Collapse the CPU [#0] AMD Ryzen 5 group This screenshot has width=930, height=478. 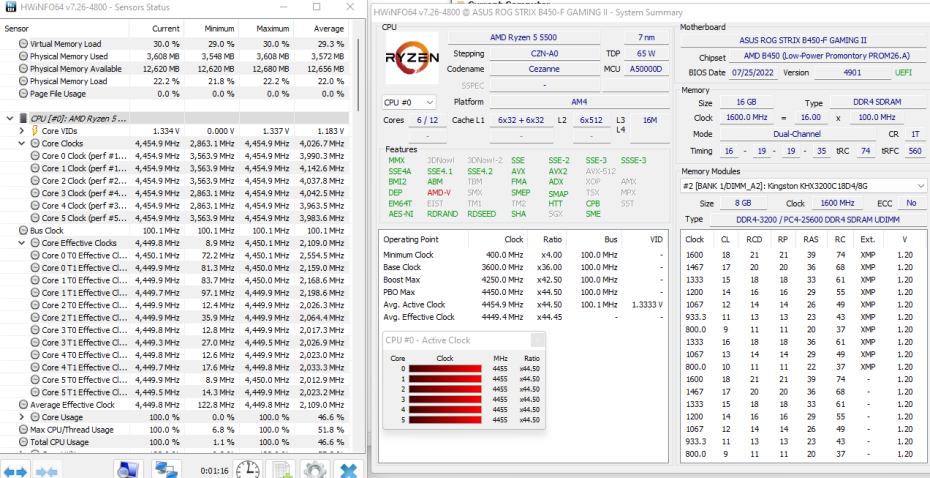coord(9,119)
